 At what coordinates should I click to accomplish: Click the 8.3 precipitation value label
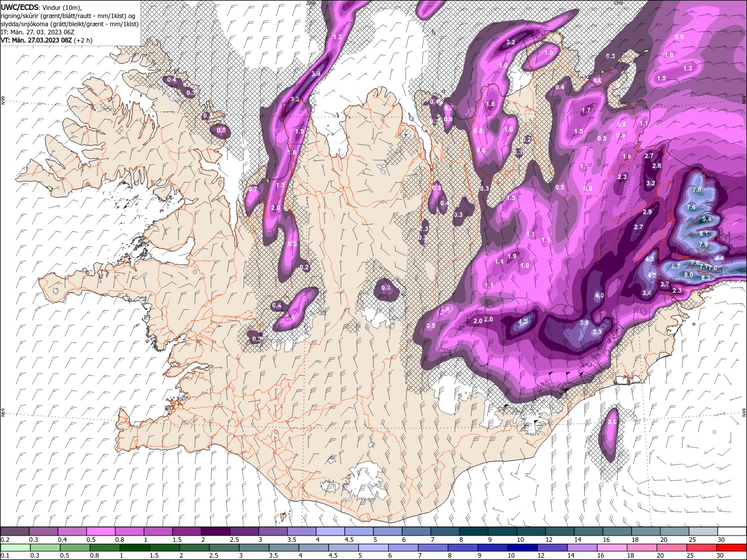[705, 278]
